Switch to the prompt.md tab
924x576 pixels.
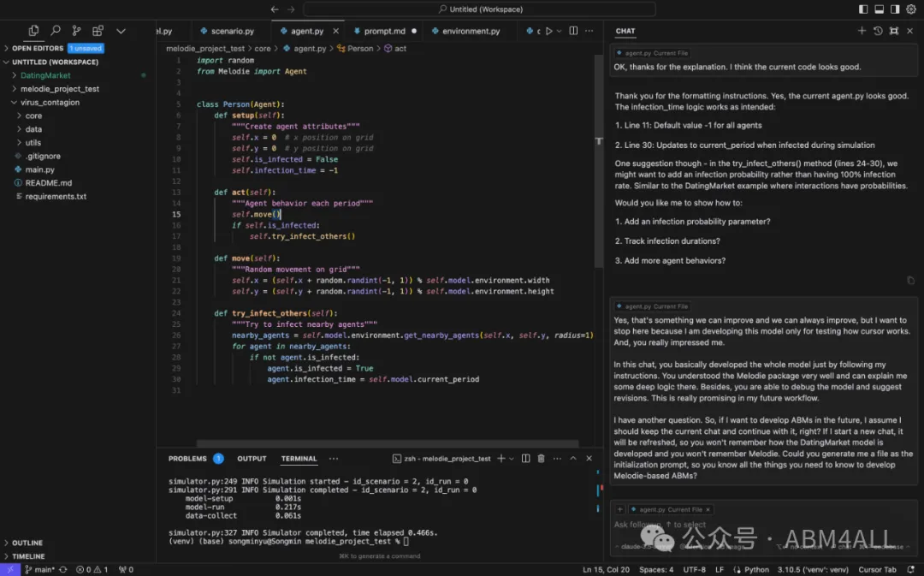coord(384,31)
